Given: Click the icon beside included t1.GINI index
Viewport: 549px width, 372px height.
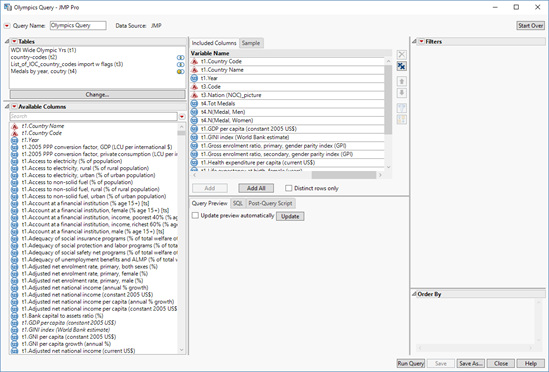Looking at the screenshot, I should point(194,137).
